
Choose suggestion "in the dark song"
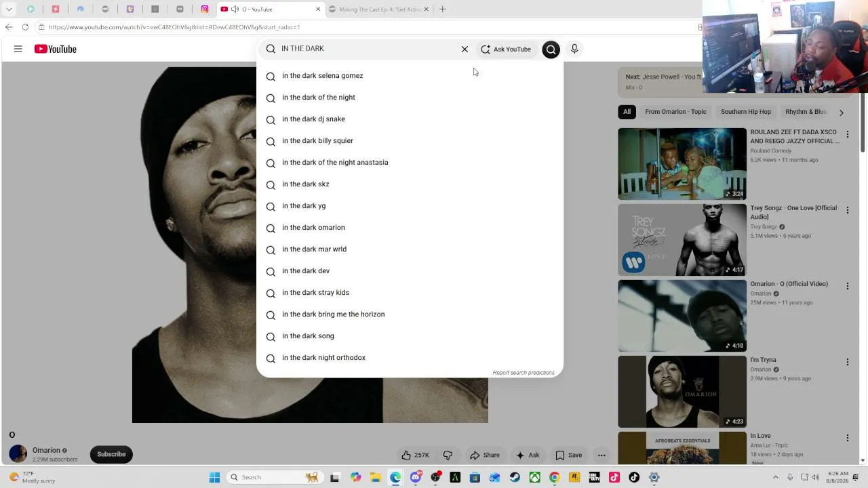click(x=410, y=336)
